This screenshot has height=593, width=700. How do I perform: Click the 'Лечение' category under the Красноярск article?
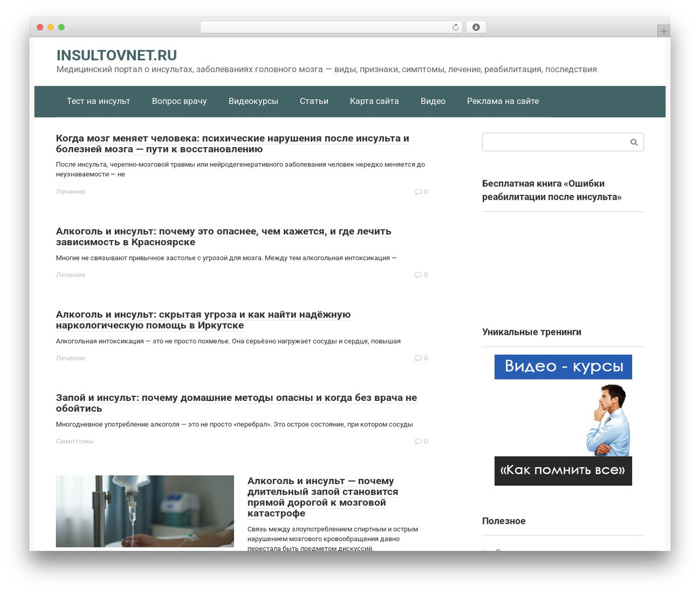click(x=71, y=275)
